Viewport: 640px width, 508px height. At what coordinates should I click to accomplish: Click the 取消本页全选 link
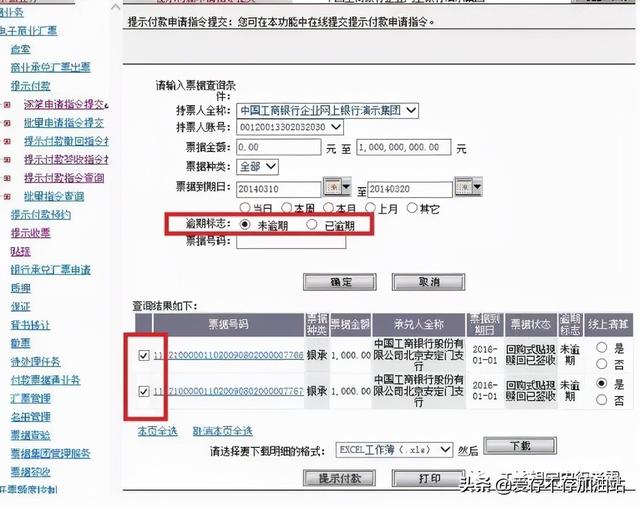[x=222, y=431]
